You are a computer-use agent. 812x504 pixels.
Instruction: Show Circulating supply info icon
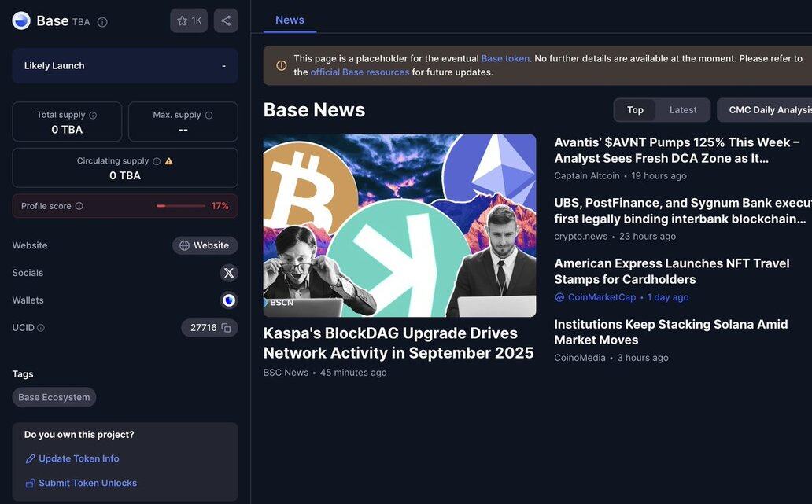click(x=157, y=161)
